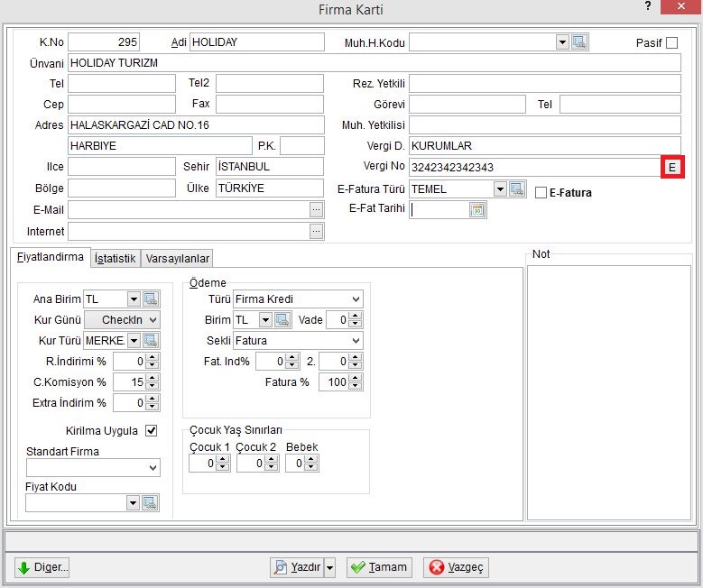Expand the Ödeme Birim TL dropdown
Viewport: 703px width, 588px height.
tap(265, 319)
